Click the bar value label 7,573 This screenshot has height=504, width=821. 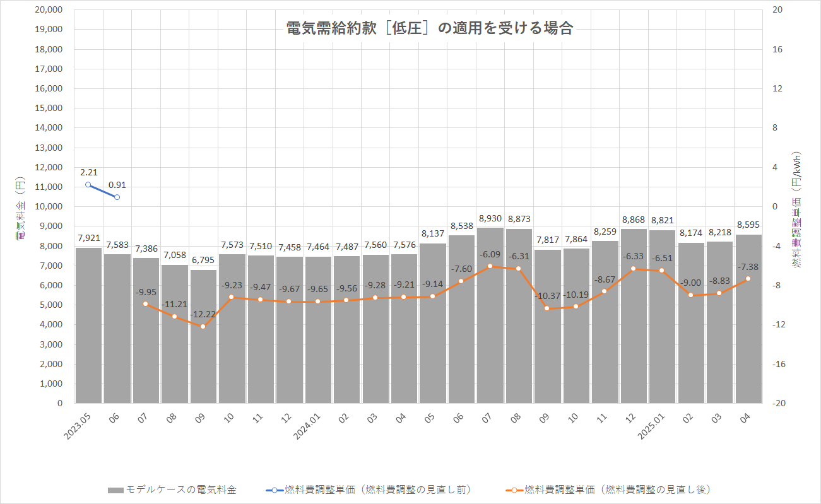pos(232,245)
